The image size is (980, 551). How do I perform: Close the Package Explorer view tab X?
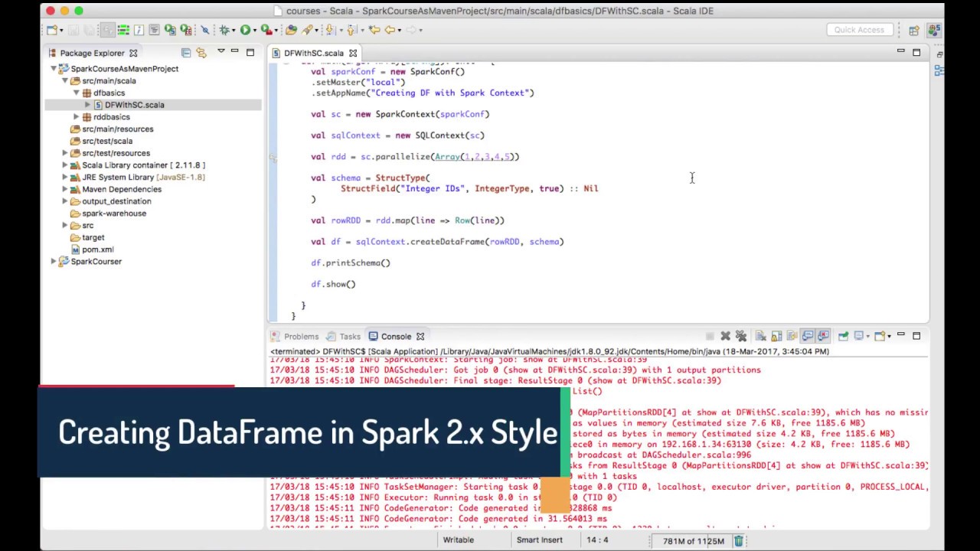click(x=133, y=53)
